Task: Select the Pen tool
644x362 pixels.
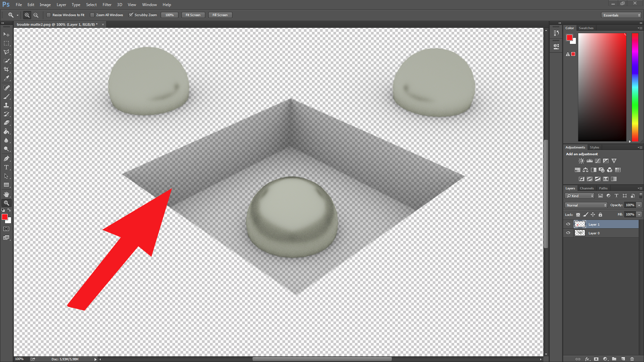Action: click(6, 158)
